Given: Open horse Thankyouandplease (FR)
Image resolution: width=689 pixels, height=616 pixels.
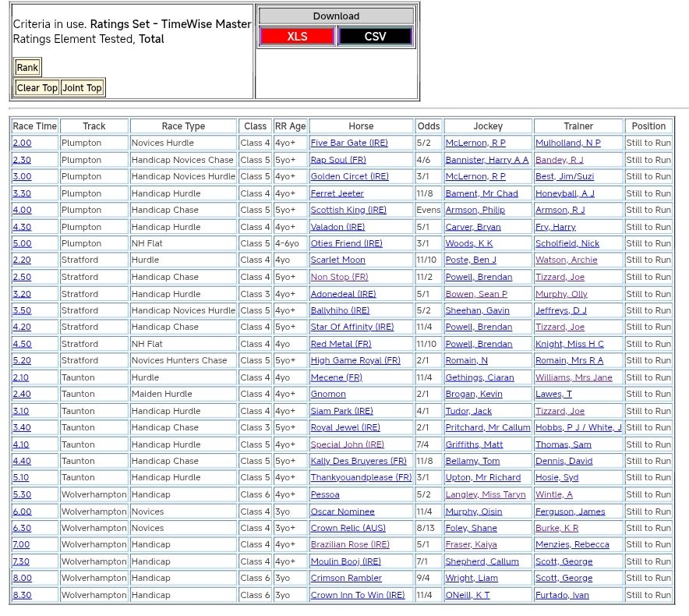Looking at the screenshot, I should tap(361, 477).
